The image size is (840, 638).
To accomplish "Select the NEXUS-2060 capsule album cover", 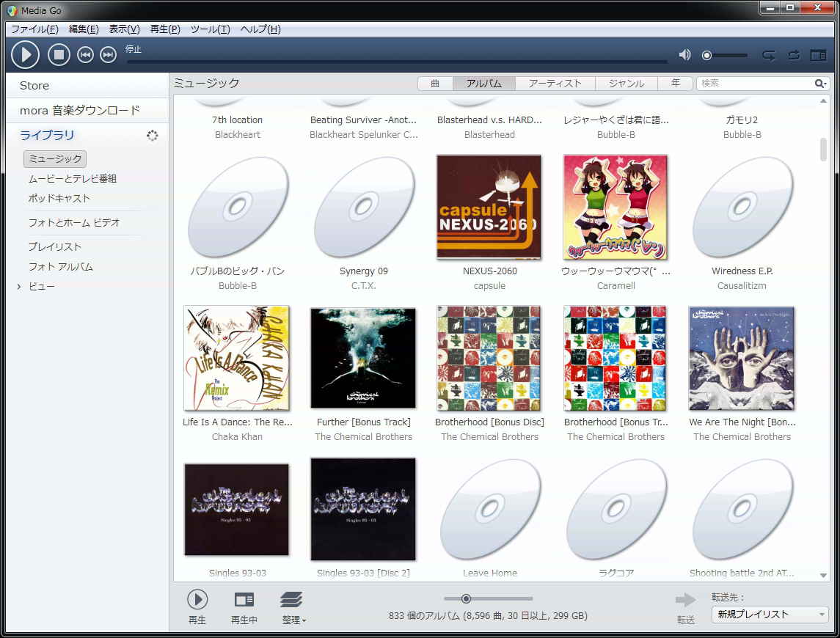I will click(x=489, y=207).
